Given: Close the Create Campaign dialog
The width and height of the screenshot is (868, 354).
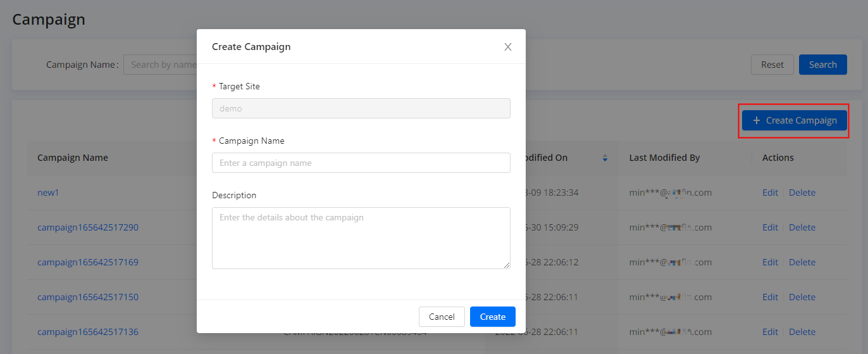Looking at the screenshot, I should pyautogui.click(x=507, y=47).
